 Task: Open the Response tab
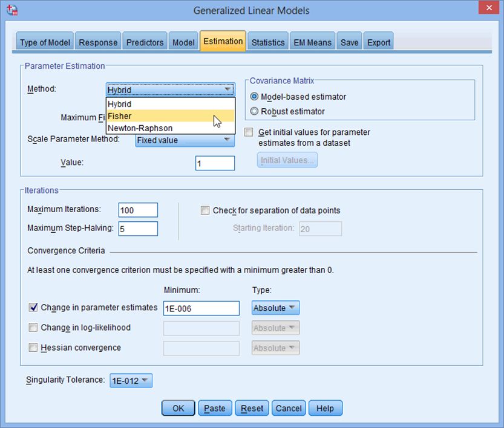tap(98, 42)
